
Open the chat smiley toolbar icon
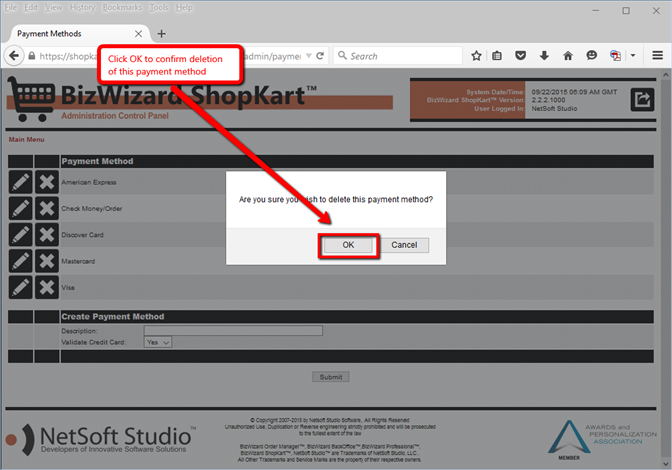591,56
